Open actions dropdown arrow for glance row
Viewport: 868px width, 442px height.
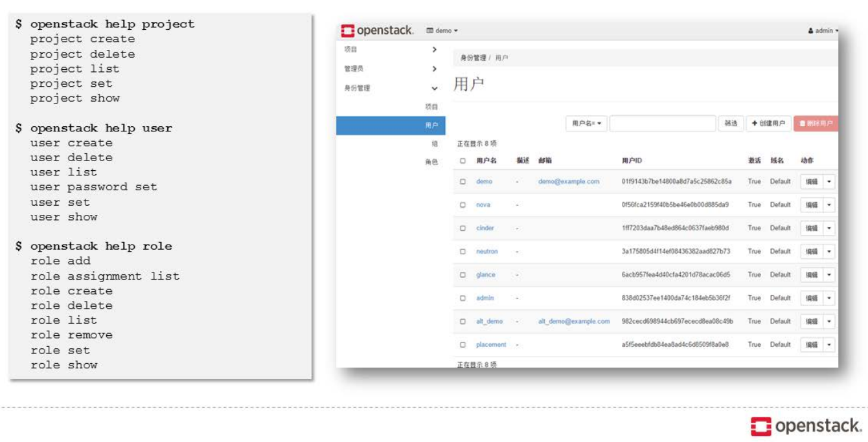[829, 275]
